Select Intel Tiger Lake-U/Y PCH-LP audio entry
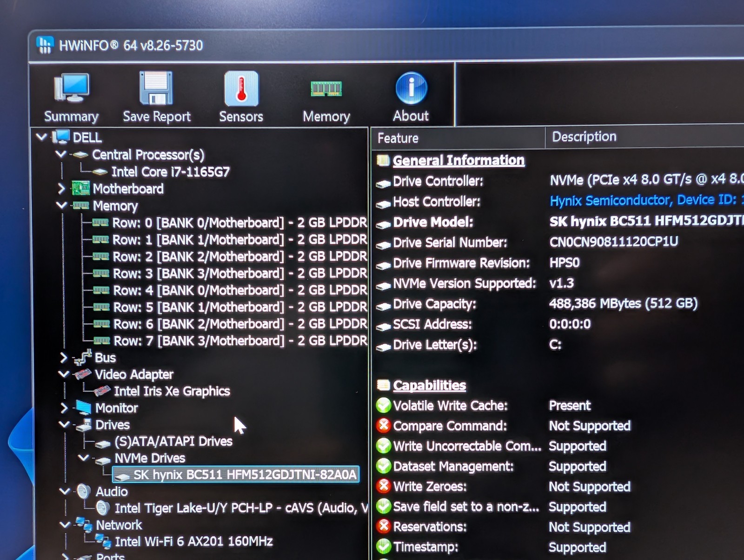This screenshot has width=744, height=560. click(x=241, y=508)
